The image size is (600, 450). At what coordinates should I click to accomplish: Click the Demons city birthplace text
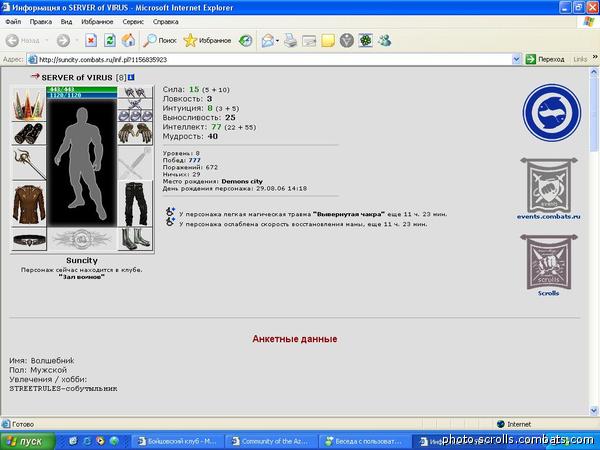(242, 181)
